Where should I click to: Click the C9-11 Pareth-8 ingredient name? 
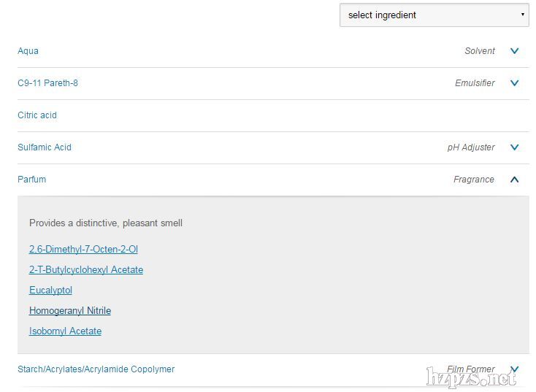coord(47,83)
